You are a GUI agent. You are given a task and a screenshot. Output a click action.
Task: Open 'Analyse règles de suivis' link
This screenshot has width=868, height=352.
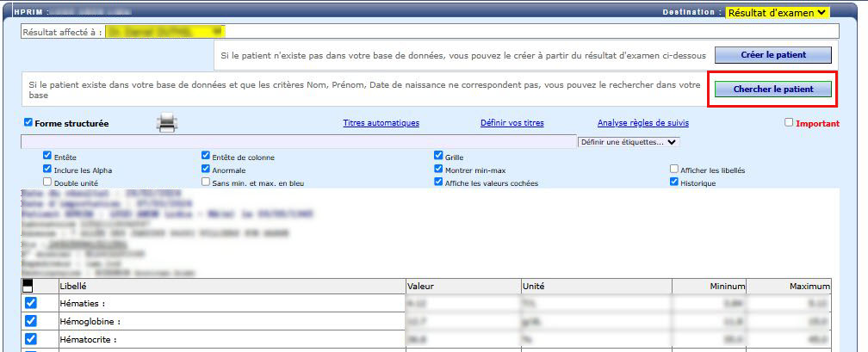[642, 123]
